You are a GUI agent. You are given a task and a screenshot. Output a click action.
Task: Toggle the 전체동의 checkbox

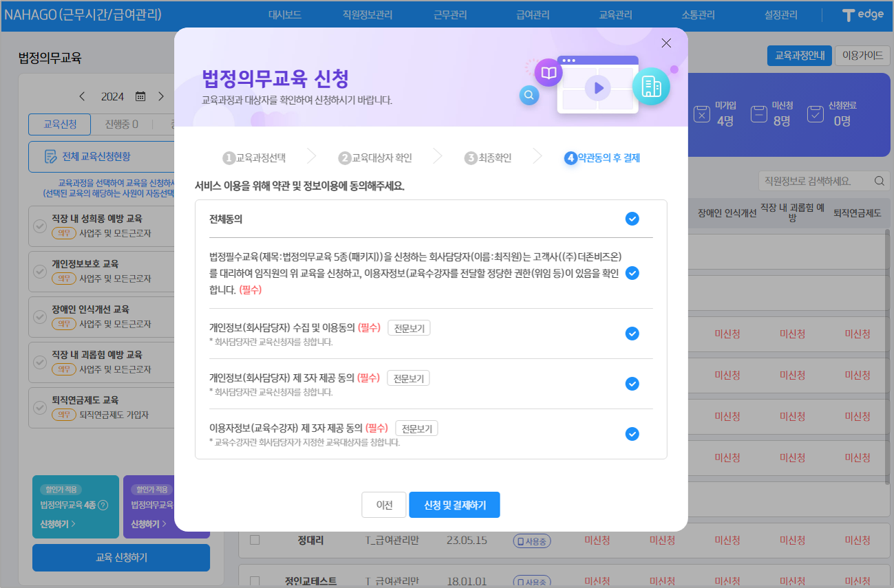632,219
